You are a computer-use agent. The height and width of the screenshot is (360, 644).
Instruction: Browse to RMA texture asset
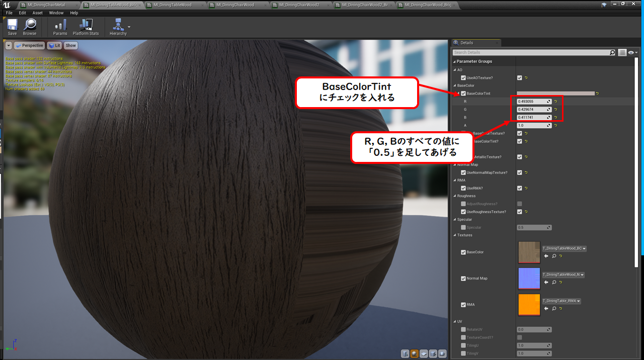coord(554,308)
